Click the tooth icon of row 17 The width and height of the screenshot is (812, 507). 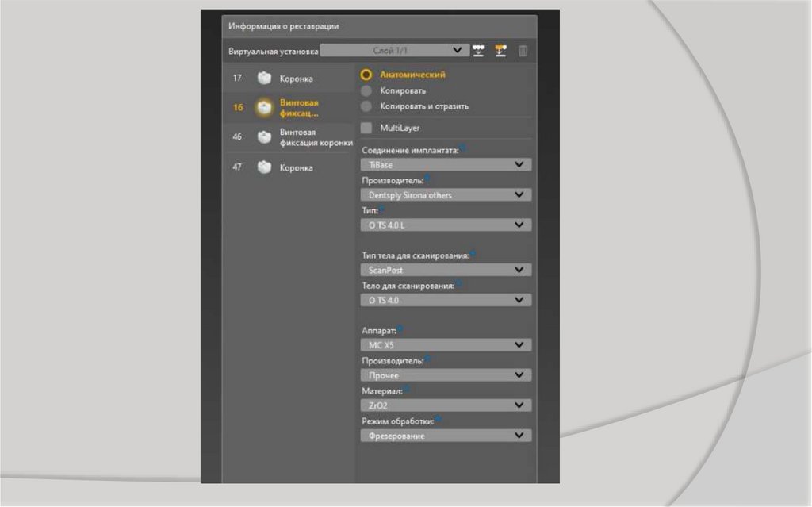pos(264,79)
